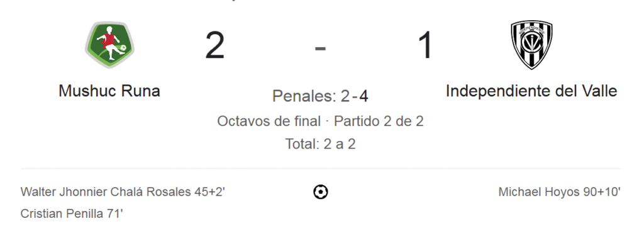Click the 71' goal minute
The image size is (644, 238).
[115, 213]
